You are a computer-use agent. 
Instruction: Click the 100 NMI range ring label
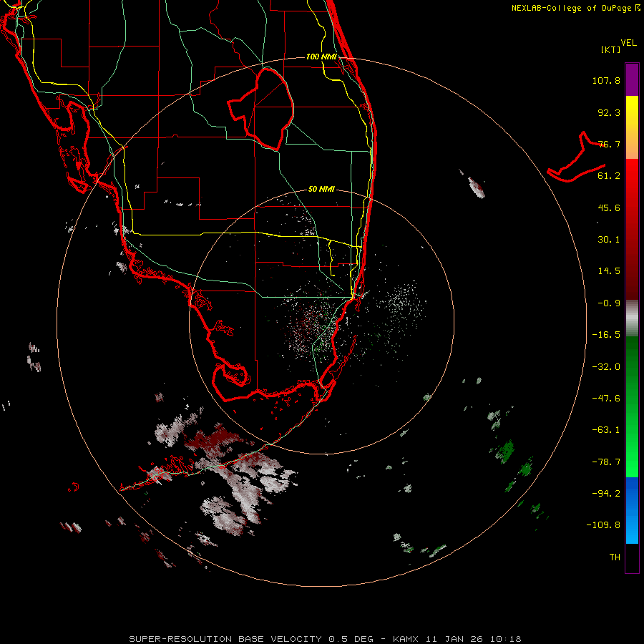tap(321, 57)
